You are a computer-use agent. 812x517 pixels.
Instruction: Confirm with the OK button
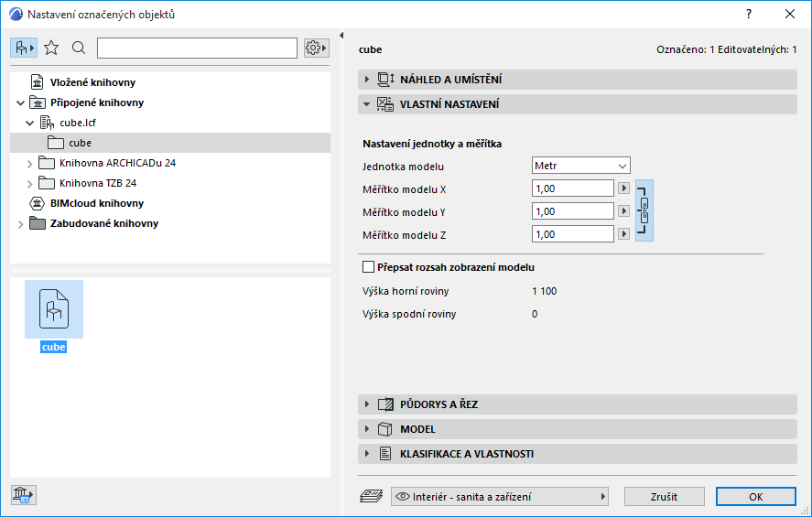coord(755,496)
